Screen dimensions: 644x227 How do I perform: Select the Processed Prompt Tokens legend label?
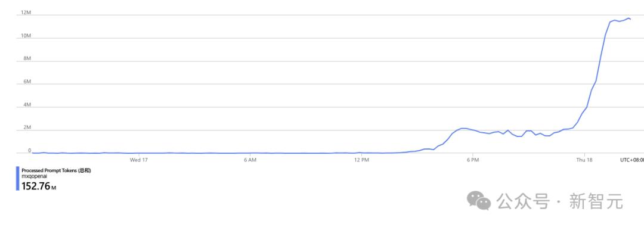[56, 170]
